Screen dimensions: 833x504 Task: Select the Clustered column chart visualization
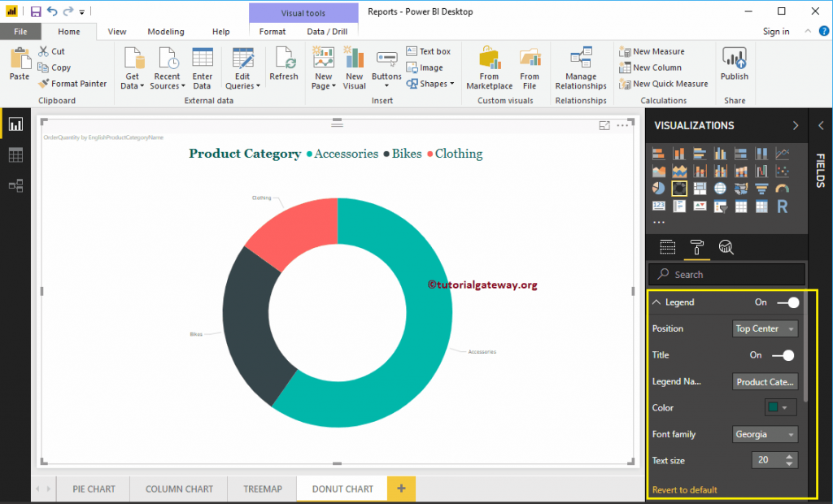721,154
